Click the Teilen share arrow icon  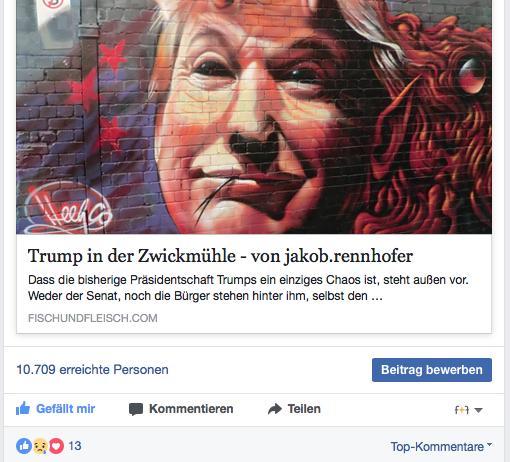click(x=275, y=409)
